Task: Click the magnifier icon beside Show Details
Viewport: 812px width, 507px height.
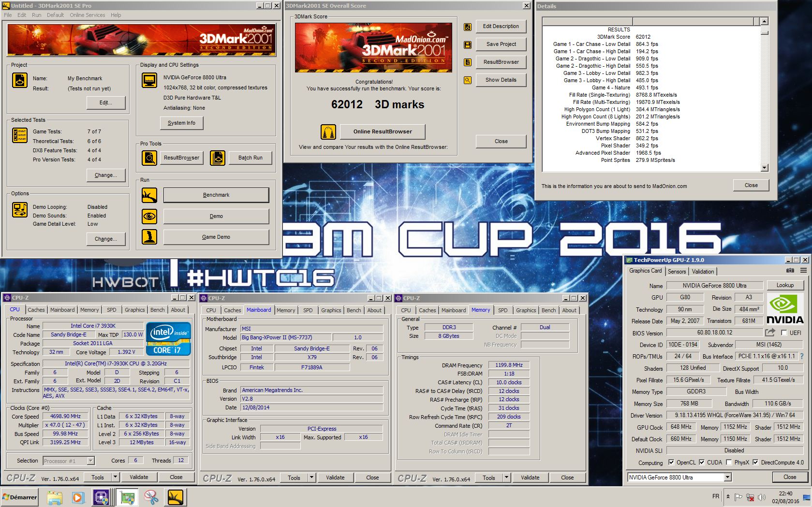Action: tap(468, 80)
